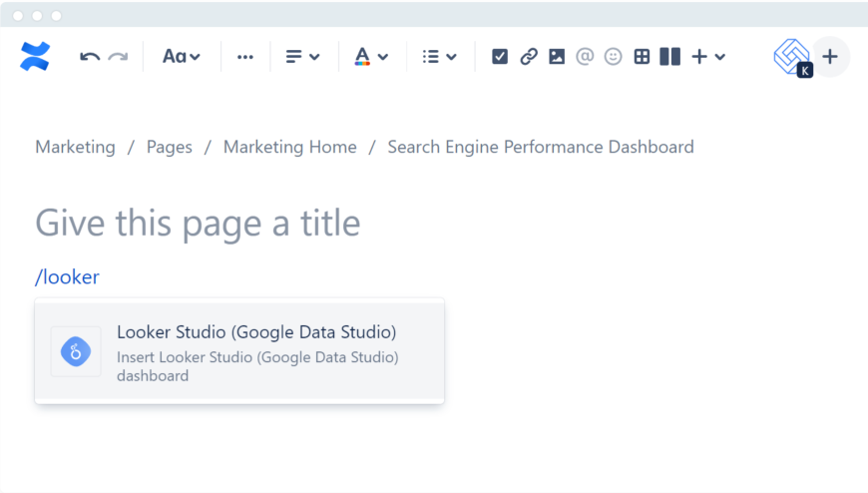Viewport: 868px width, 493px height.
Task: Click the round plus invite button
Action: point(829,57)
